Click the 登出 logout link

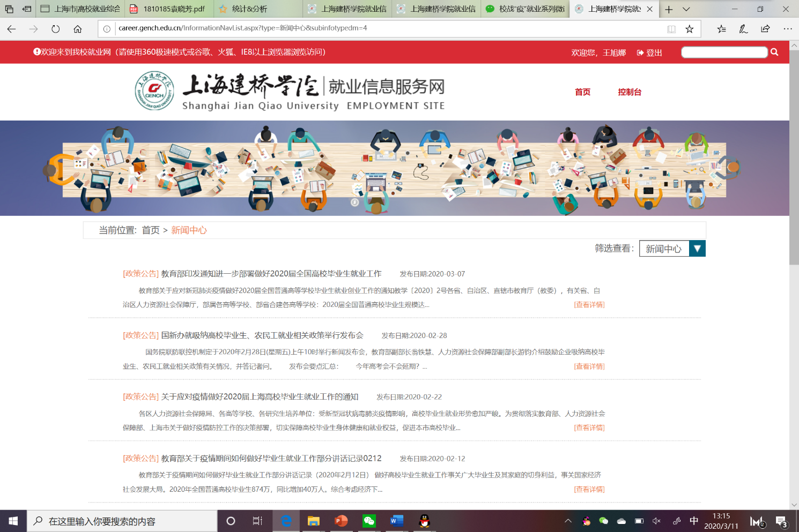(x=649, y=53)
